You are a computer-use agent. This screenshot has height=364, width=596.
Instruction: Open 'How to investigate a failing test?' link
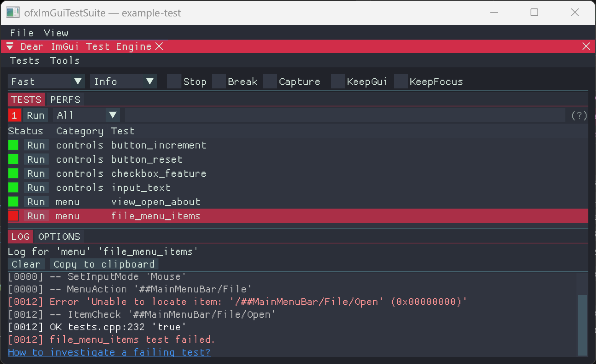(x=109, y=352)
